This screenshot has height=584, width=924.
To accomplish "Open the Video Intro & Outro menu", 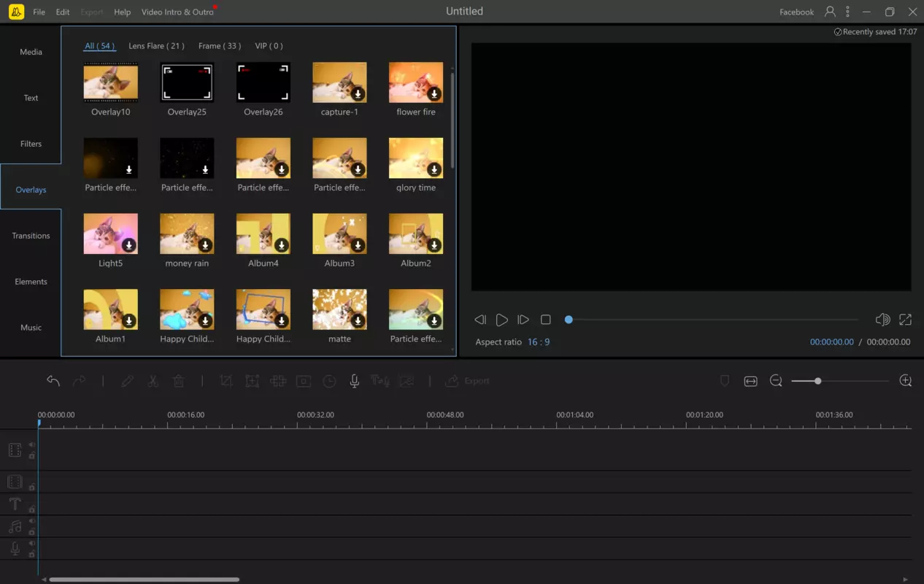I will [x=177, y=12].
